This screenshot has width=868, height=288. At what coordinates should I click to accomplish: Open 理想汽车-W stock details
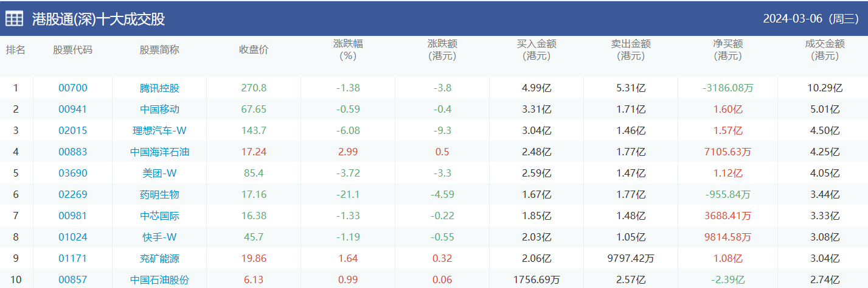point(159,130)
